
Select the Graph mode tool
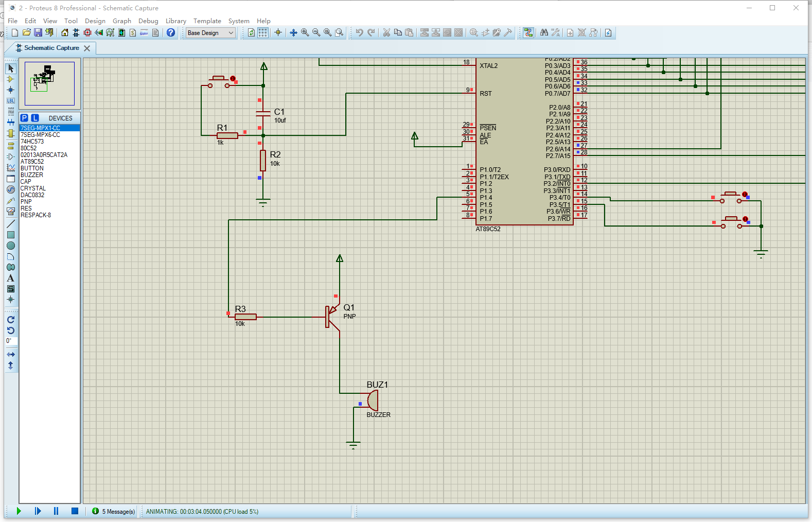point(11,168)
